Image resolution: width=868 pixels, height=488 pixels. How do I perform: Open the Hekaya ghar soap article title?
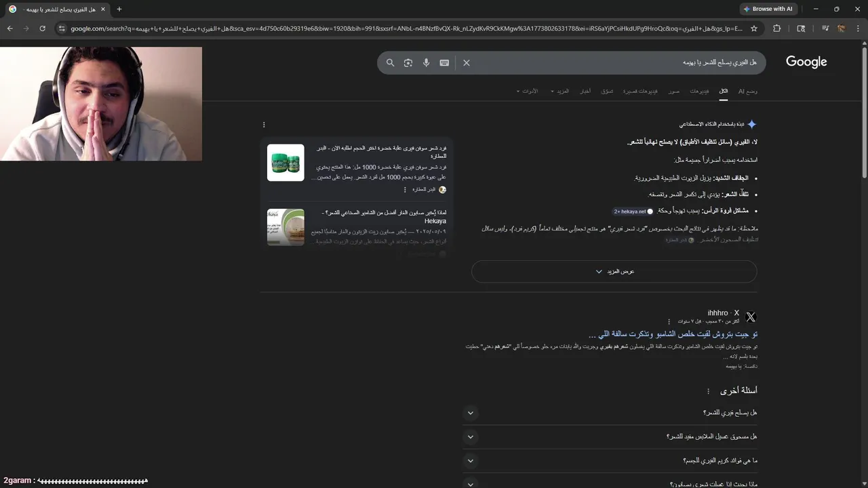[385, 217]
